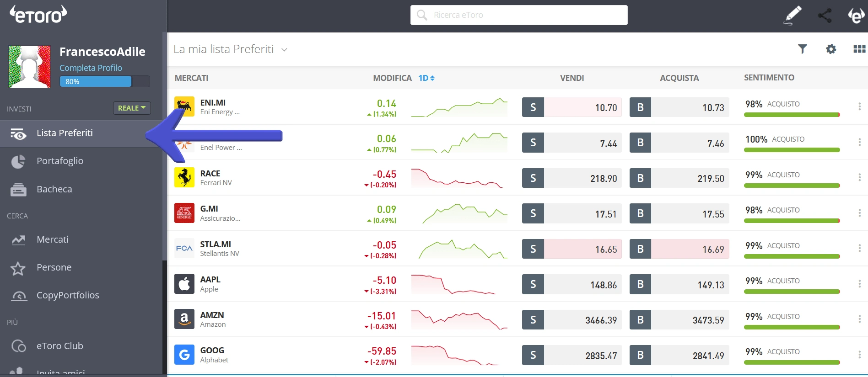Buy Ferrari RACE at 219.50
Viewport: 868px width, 377px height.
click(679, 178)
